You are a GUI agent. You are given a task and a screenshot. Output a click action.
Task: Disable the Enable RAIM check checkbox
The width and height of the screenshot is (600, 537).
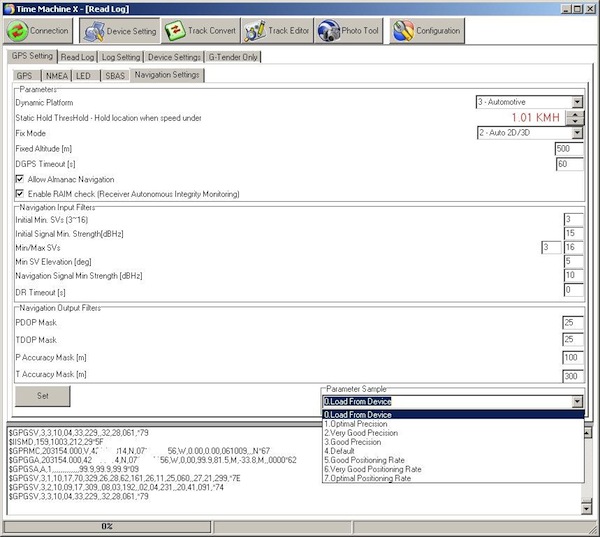coord(20,193)
